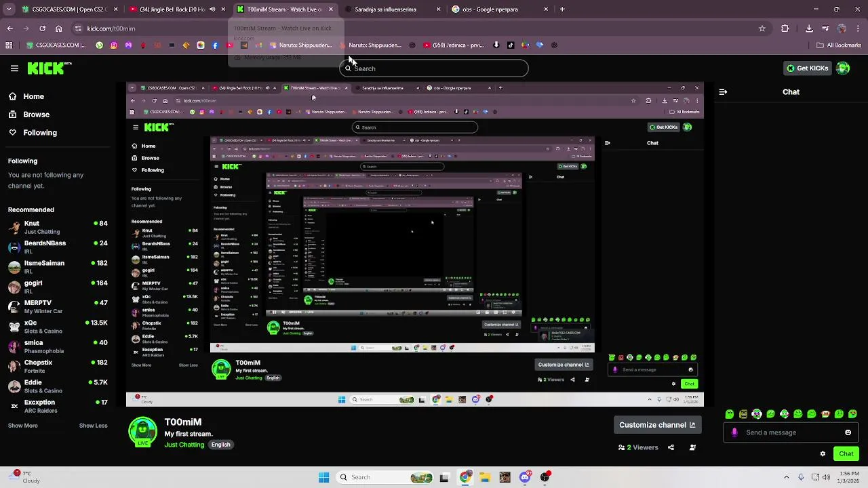
Task: Click the Kick search field
Action: [434, 68]
